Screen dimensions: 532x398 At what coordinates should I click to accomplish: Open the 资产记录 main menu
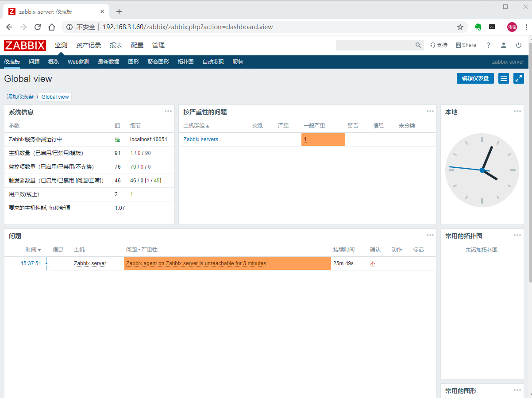point(89,45)
